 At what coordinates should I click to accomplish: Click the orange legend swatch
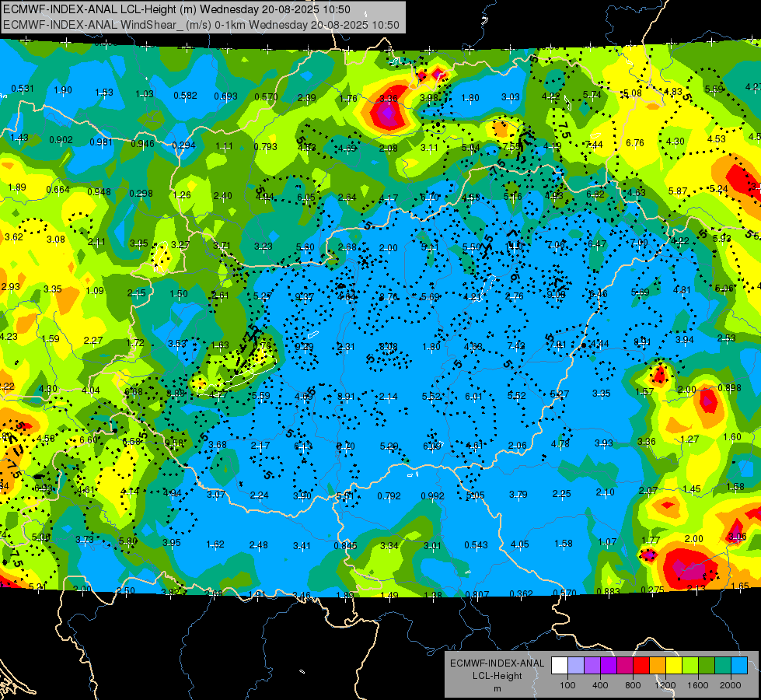tap(658, 666)
